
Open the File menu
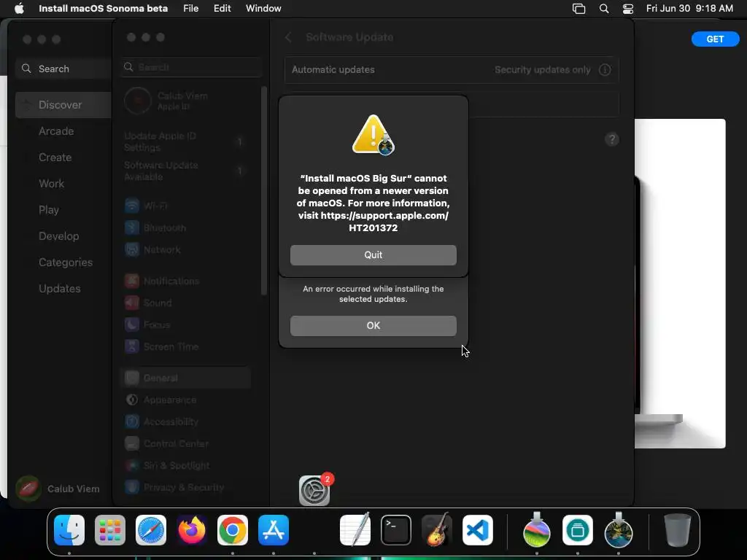pyautogui.click(x=190, y=8)
